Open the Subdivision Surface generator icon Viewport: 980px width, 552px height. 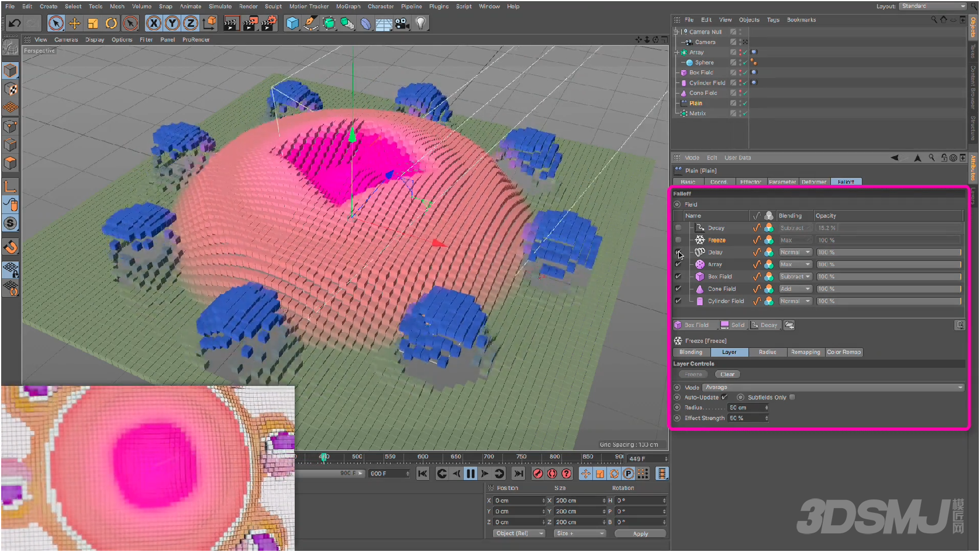tap(330, 23)
